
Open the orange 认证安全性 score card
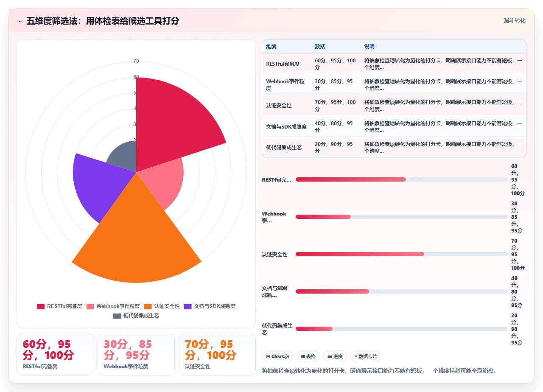coord(217,354)
